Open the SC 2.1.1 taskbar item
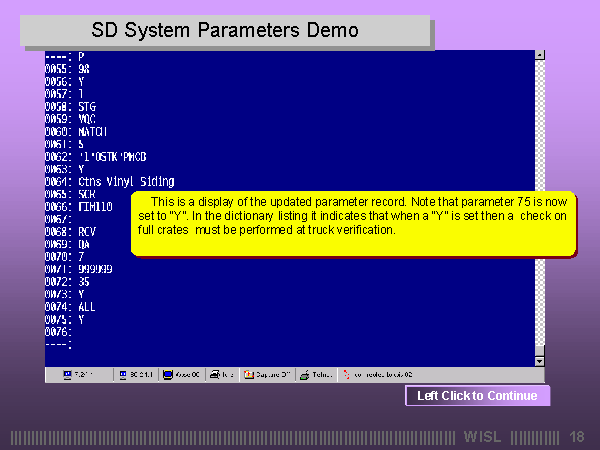600x450 pixels. tap(134, 375)
